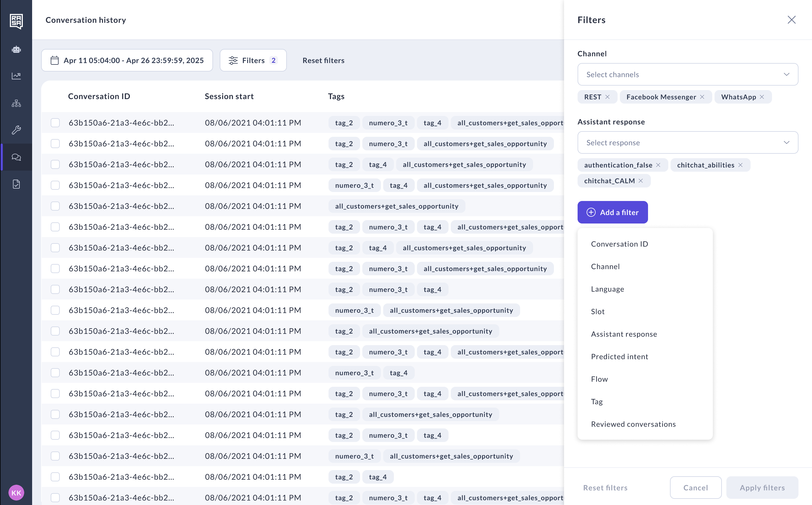Select Reviewed conversations in filter menu
Screen dimensions: 812x505
click(633, 424)
